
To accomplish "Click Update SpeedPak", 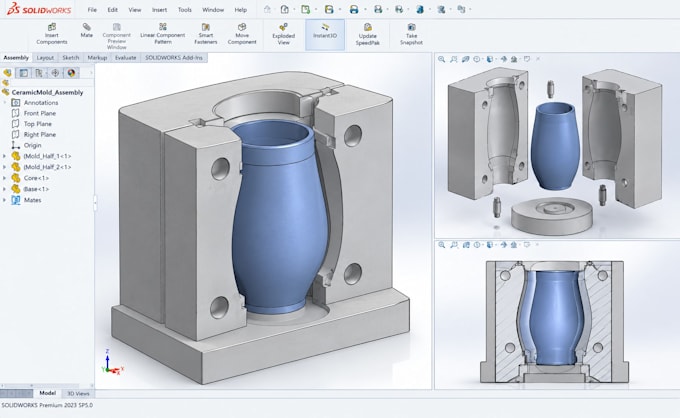I will click(x=368, y=34).
